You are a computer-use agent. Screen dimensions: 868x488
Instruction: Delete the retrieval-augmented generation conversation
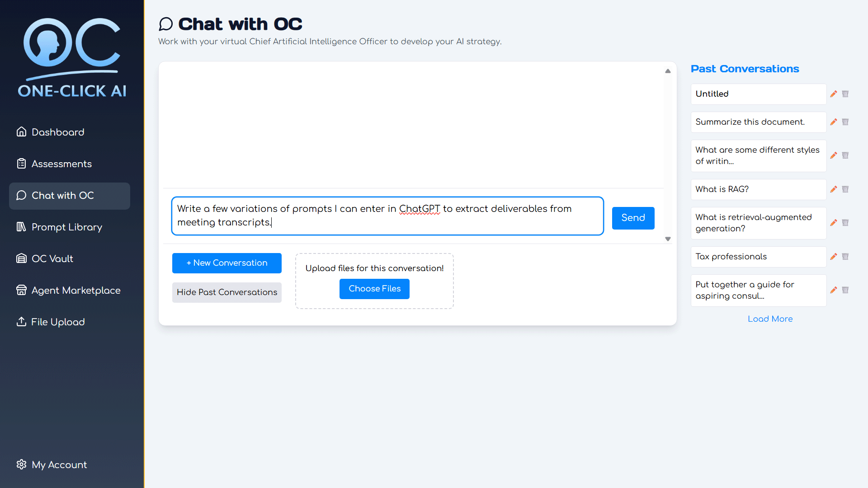click(x=845, y=223)
